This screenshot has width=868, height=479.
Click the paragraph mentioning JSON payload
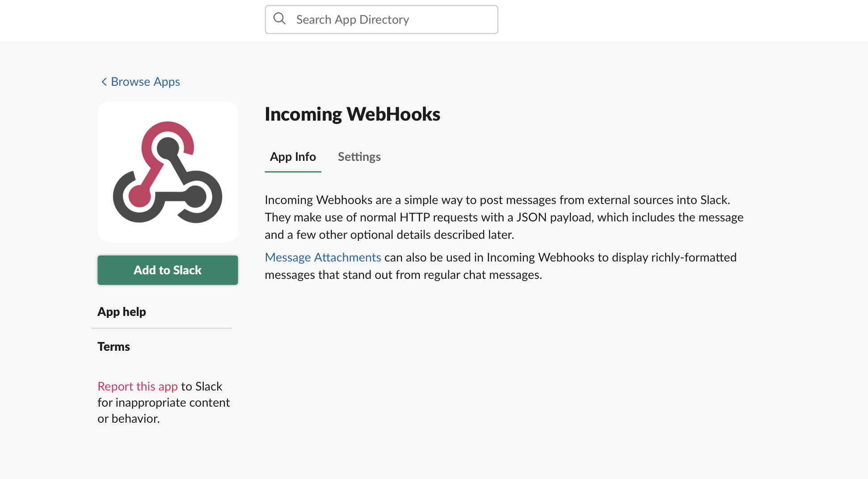click(x=504, y=217)
